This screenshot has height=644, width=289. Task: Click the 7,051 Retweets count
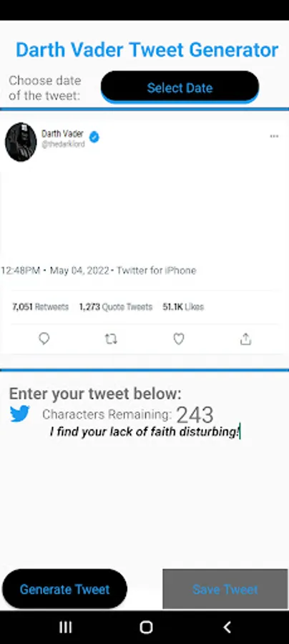click(40, 307)
